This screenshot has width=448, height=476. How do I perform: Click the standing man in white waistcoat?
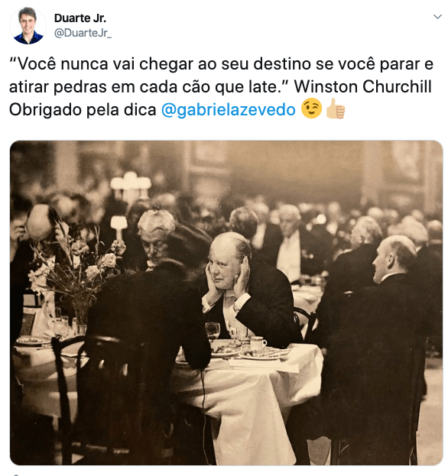(x=288, y=243)
